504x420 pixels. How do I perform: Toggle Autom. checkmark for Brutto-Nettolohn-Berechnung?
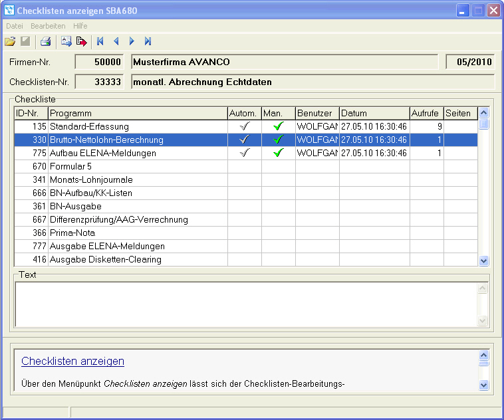(245, 140)
